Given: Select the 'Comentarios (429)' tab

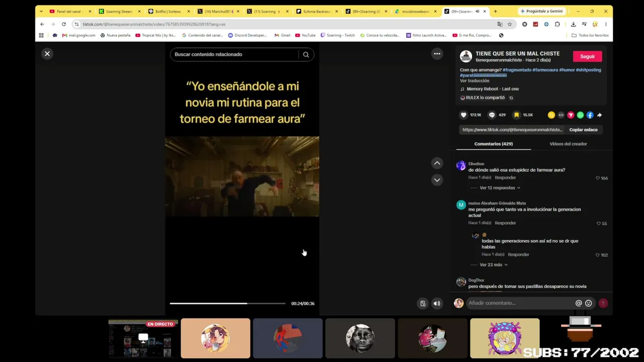Looking at the screenshot, I should coord(494,144).
